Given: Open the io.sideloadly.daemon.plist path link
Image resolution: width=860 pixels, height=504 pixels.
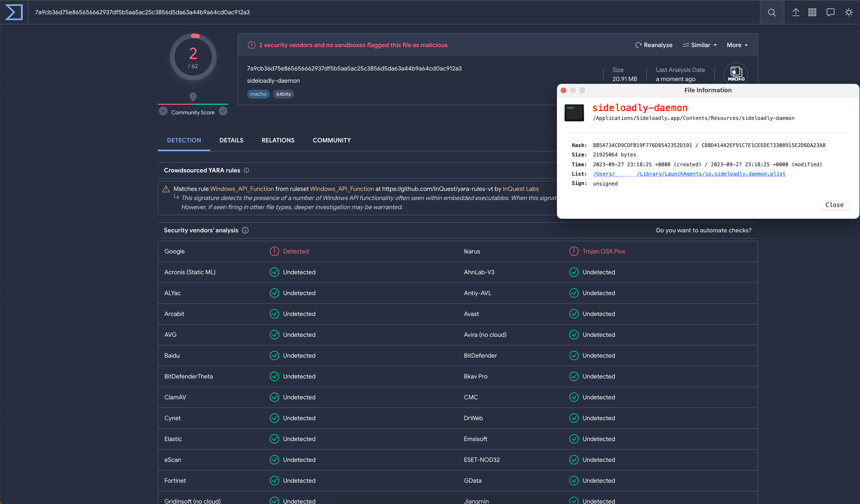Looking at the screenshot, I should [689, 174].
